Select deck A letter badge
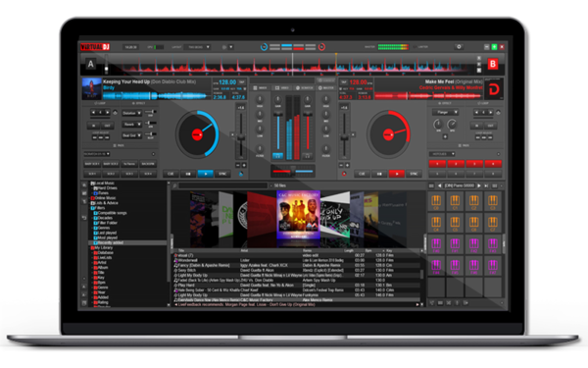 [90, 64]
